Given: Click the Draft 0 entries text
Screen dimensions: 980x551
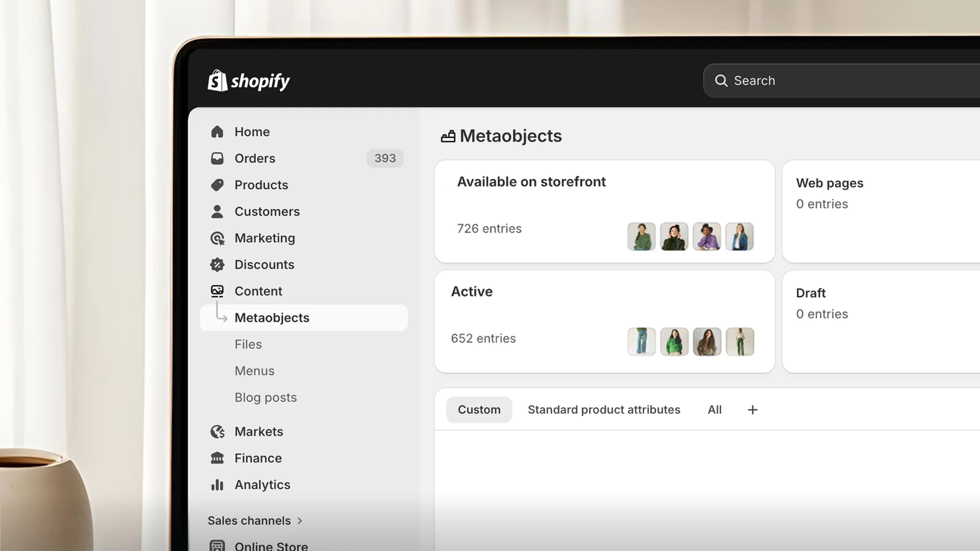Looking at the screenshot, I should (x=822, y=314).
